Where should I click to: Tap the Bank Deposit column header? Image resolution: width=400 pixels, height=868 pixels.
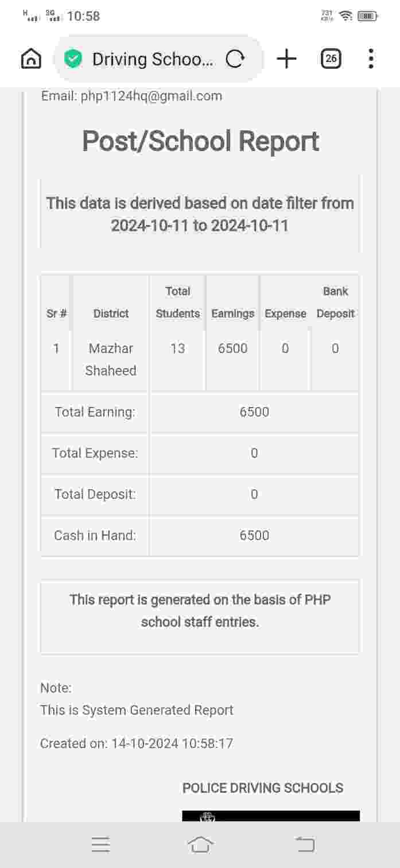[x=335, y=302]
